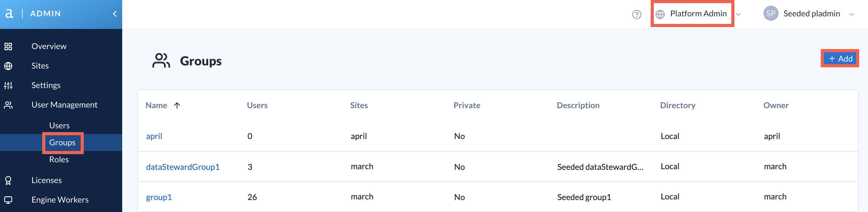Expand the Platform Admin dropdown arrow
This screenshot has height=212, width=868.
[738, 14]
